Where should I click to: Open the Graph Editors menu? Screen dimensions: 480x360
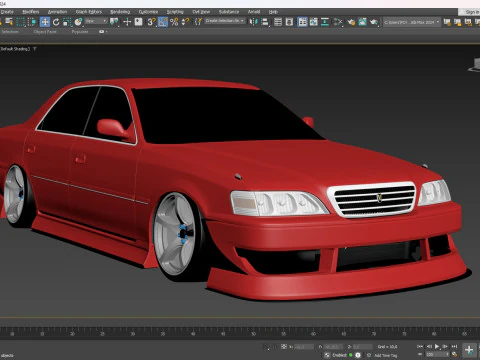pyautogui.click(x=89, y=12)
